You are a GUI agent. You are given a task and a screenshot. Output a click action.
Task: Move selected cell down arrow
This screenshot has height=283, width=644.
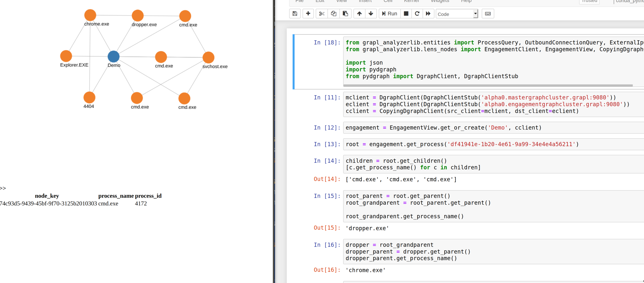371,14
